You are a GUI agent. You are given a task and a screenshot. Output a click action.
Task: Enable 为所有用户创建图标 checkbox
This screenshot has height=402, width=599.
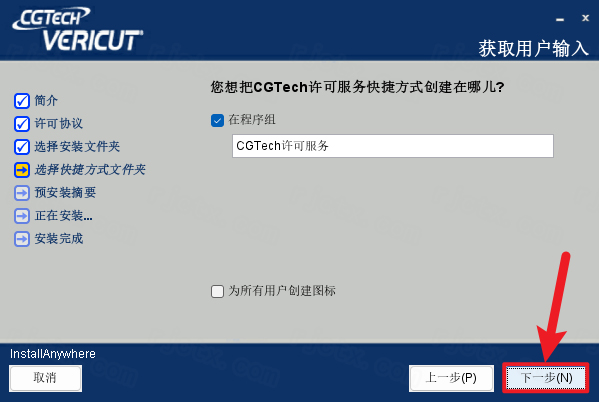tap(217, 291)
